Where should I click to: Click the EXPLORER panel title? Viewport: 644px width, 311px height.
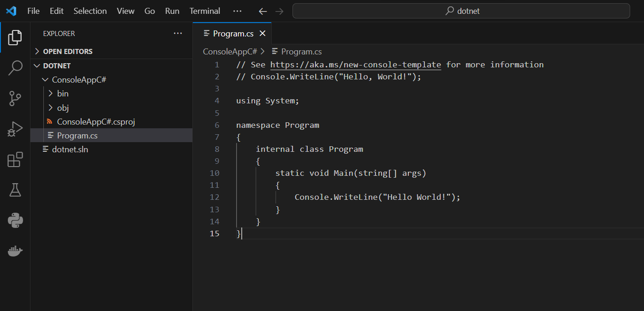pyautogui.click(x=59, y=34)
